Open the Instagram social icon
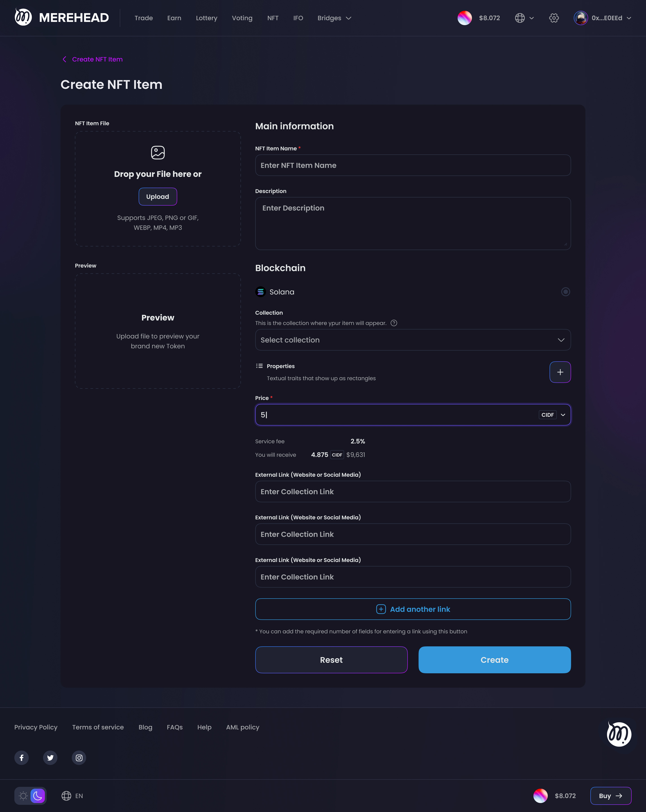Viewport: 646px width, 812px height. (79, 757)
